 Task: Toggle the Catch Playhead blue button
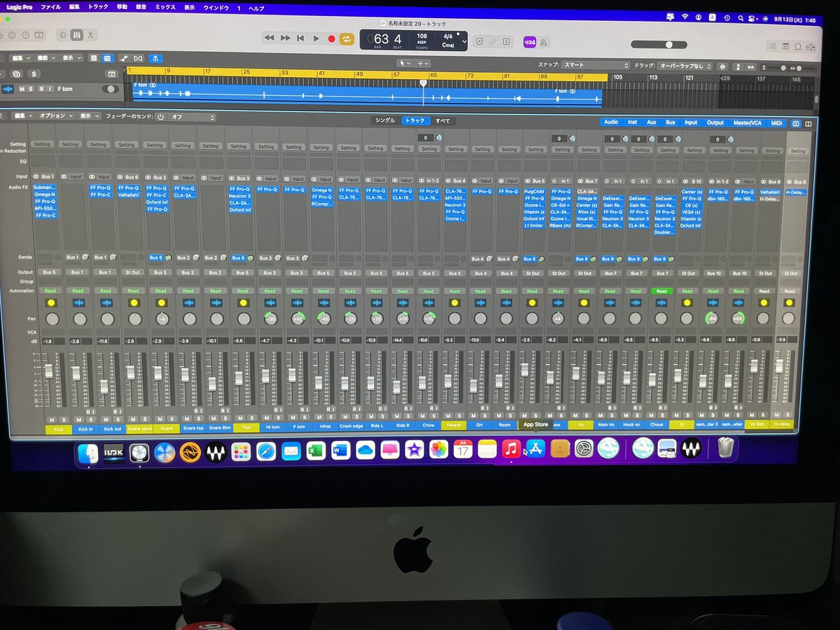tap(156, 58)
